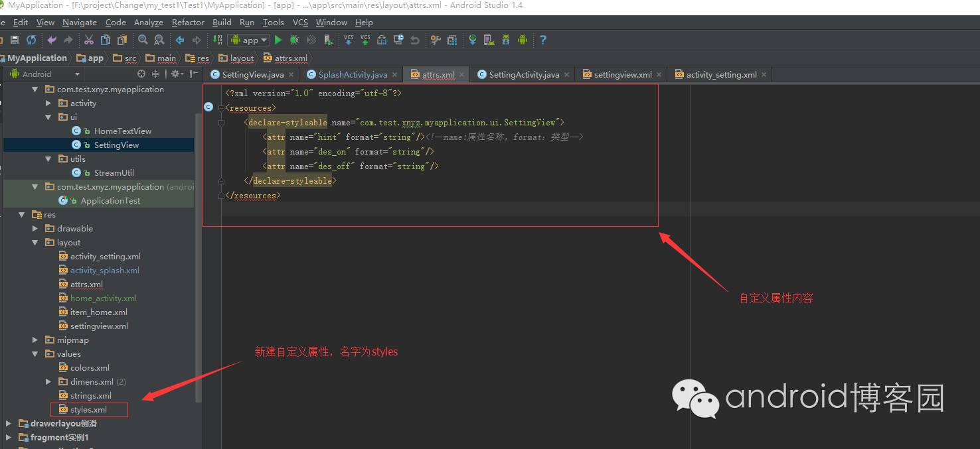Expand the dimens.xml group
This screenshot has height=449, width=980.
[48, 382]
